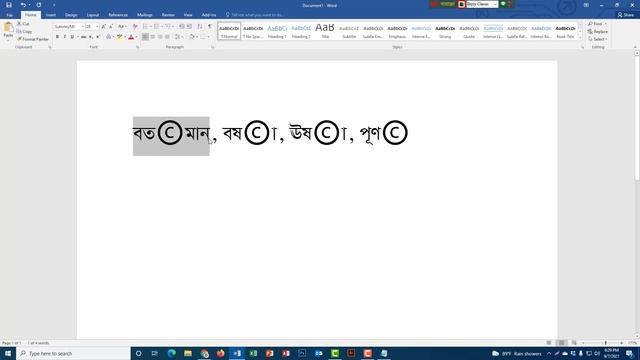The height and width of the screenshot is (360, 640).
Task: Open Firefox from the taskbar
Action: [220, 353]
